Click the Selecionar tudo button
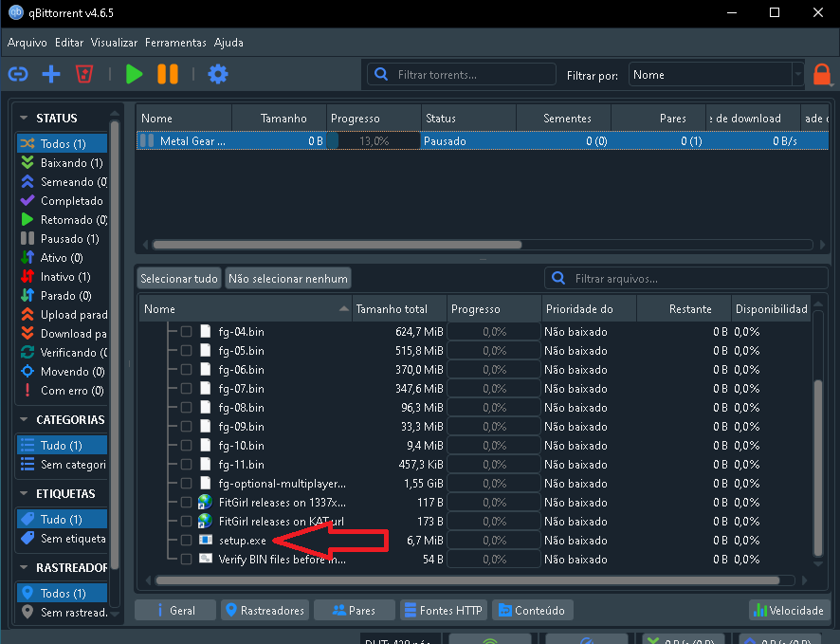This screenshot has height=644, width=840. [x=179, y=279]
